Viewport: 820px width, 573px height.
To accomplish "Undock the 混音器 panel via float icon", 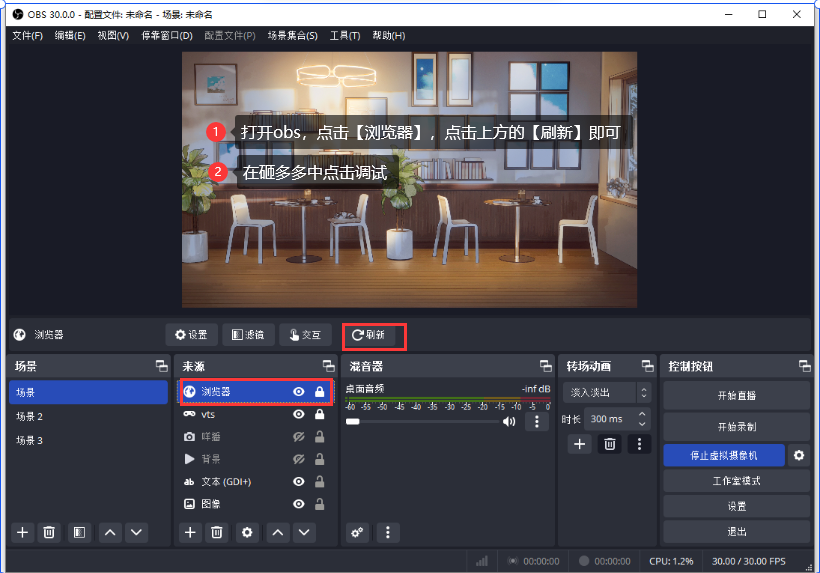I will pos(545,366).
